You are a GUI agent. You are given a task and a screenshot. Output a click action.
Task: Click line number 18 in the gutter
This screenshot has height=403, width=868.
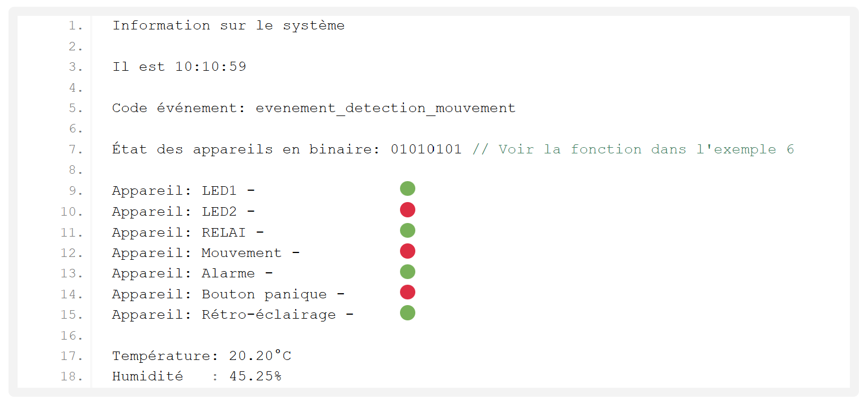[72, 377]
